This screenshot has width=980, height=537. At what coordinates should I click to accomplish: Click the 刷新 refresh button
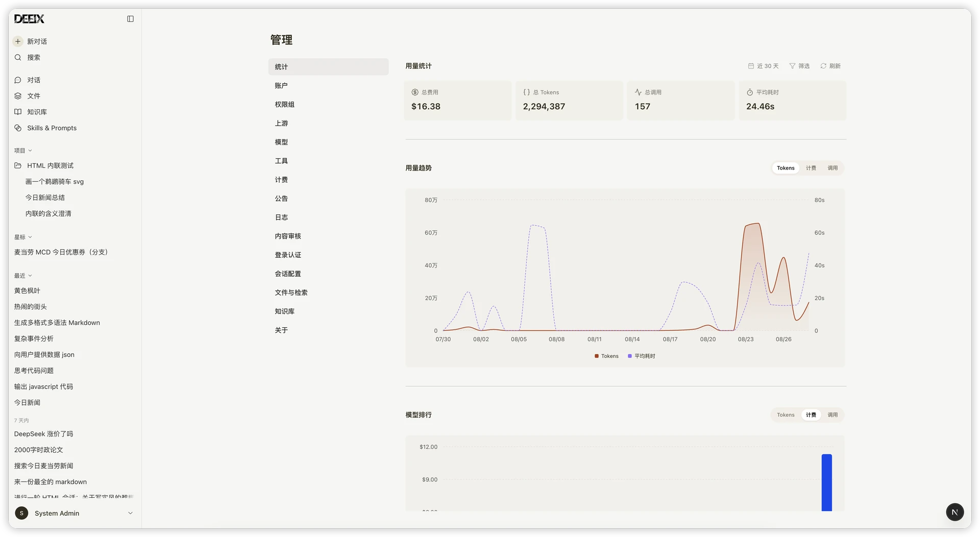click(830, 66)
